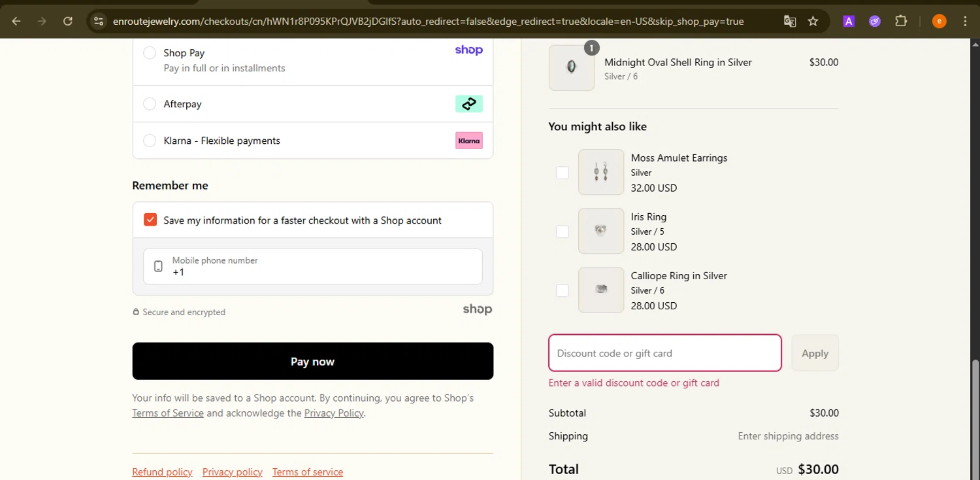Open Shop's Privacy Policy link
This screenshot has height=480, width=980.
[x=334, y=413]
